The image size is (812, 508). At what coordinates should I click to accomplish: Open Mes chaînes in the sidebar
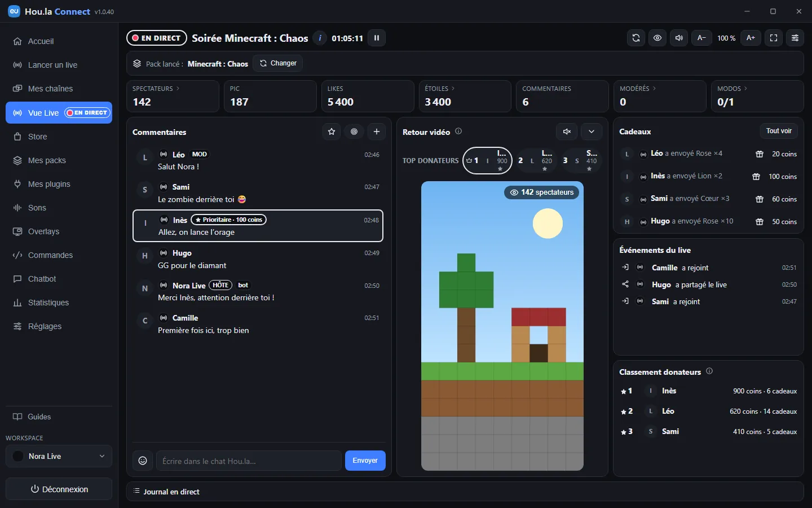point(59,89)
